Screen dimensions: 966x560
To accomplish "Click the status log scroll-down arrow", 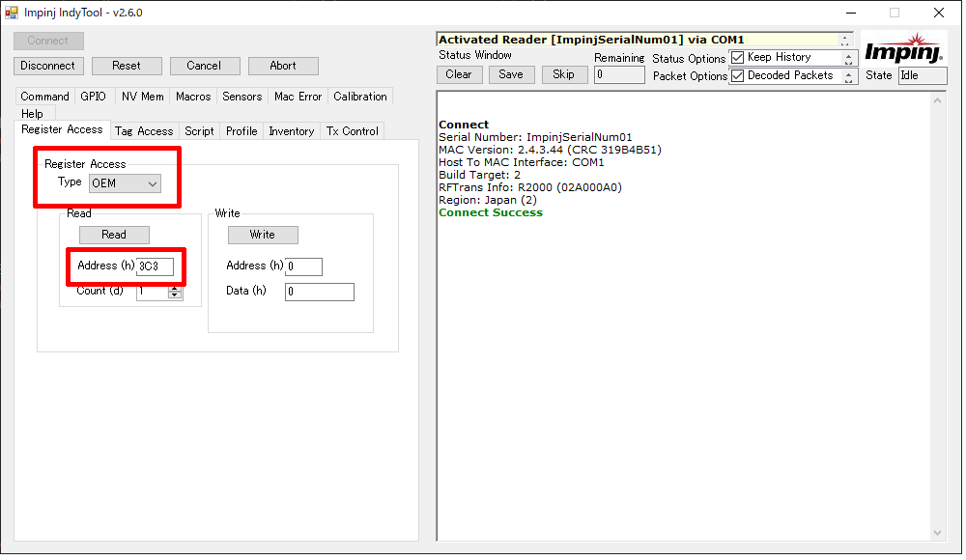I will coord(938,534).
